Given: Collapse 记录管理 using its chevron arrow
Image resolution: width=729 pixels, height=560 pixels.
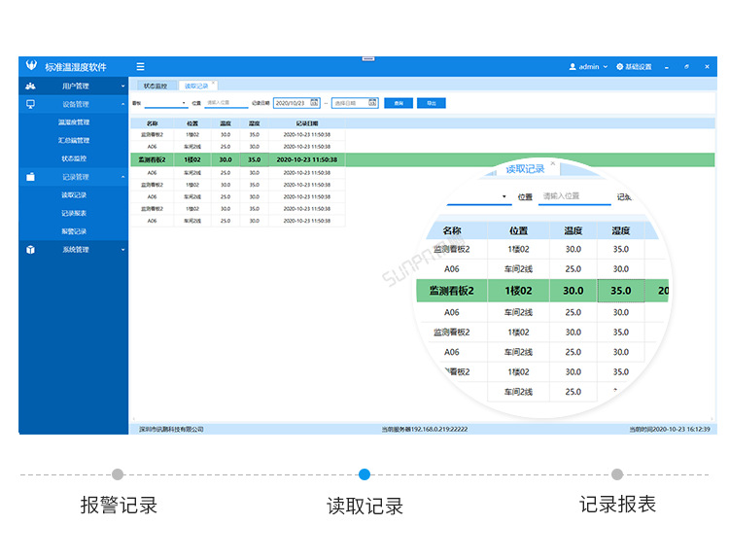Looking at the screenshot, I should 122,177.
